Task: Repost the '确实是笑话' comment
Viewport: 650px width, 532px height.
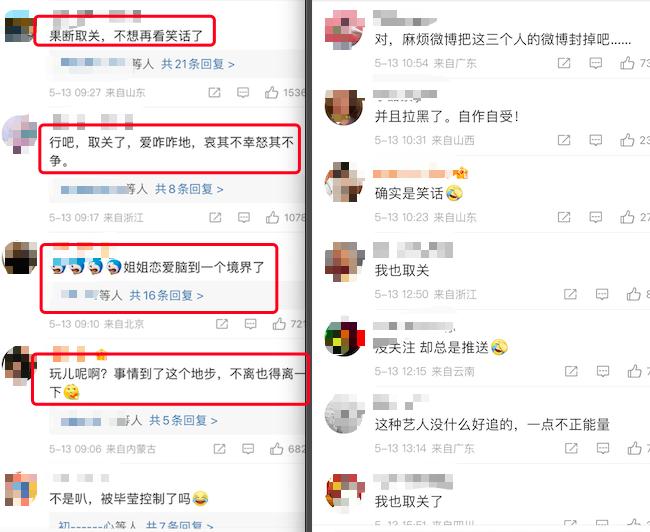Action: [564, 217]
